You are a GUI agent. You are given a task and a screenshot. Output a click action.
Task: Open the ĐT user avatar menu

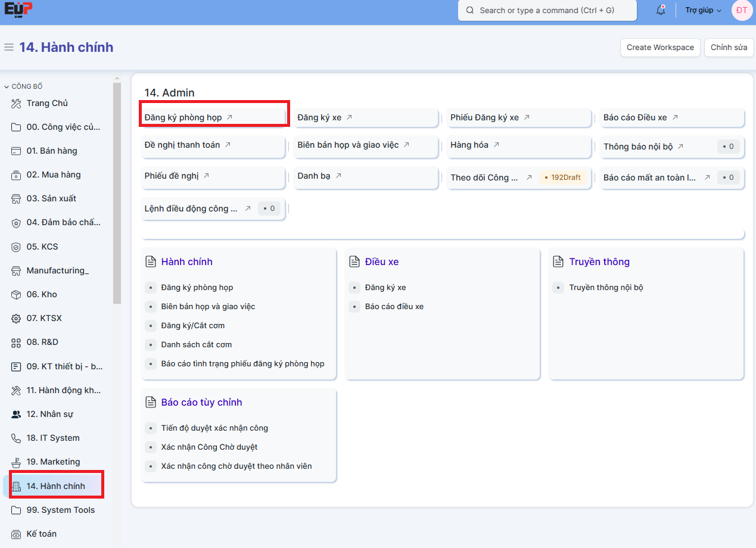(x=742, y=10)
